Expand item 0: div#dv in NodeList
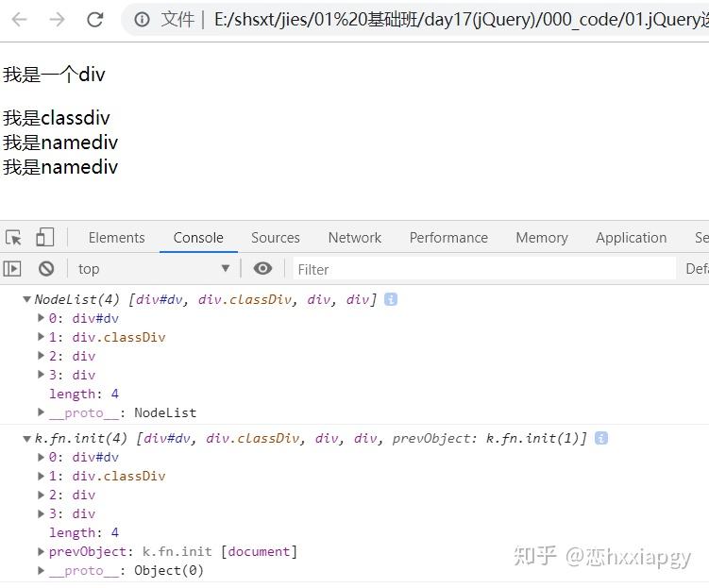This screenshot has height=588, width=709. click(x=41, y=318)
